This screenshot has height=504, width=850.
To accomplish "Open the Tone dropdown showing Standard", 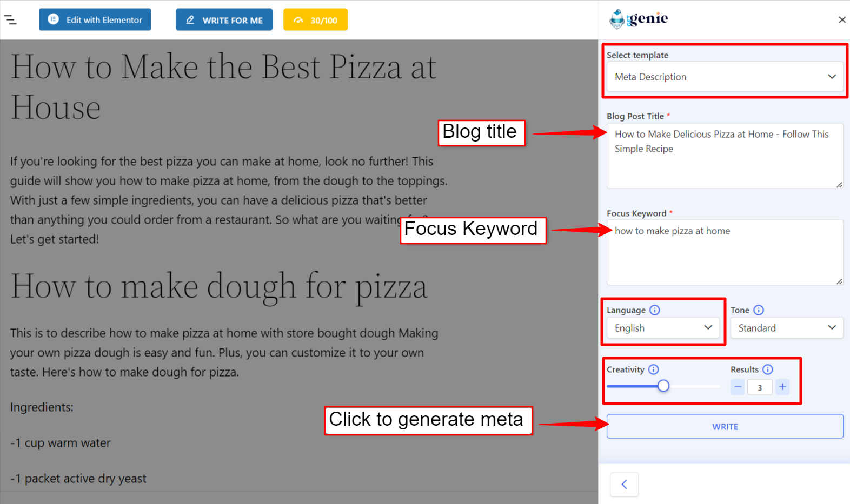I will click(x=787, y=328).
